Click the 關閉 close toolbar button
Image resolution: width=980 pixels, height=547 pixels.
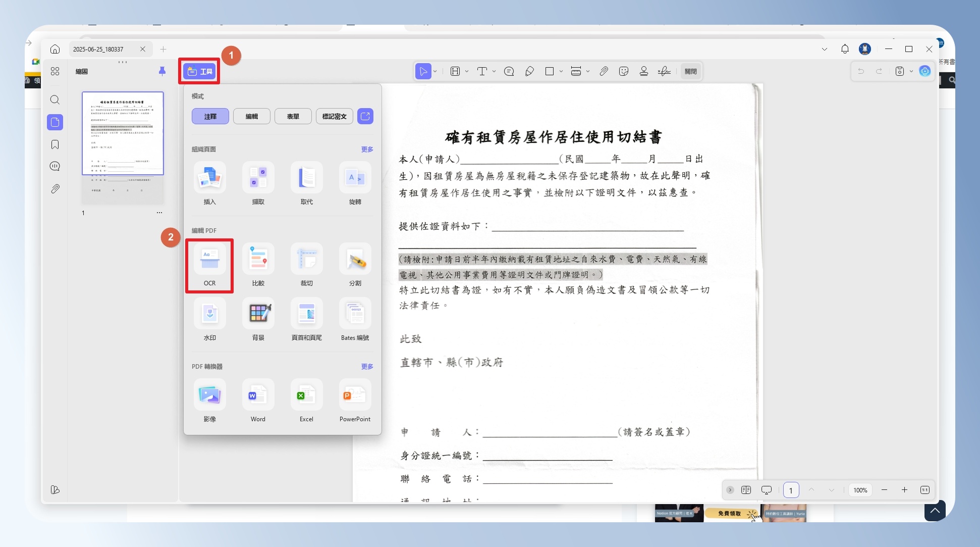[x=691, y=71]
